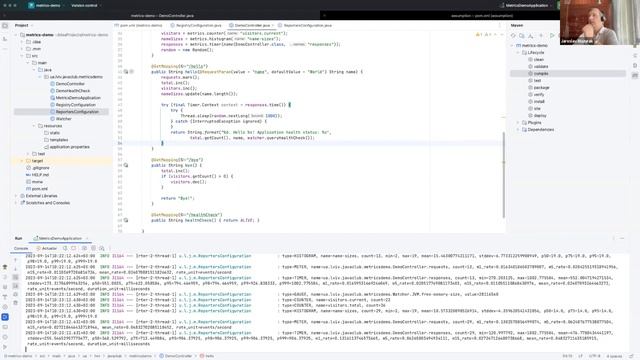Open DemoHealthCheck class in tree
This screenshot has width=640, height=360.
pyautogui.click(x=73, y=91)
